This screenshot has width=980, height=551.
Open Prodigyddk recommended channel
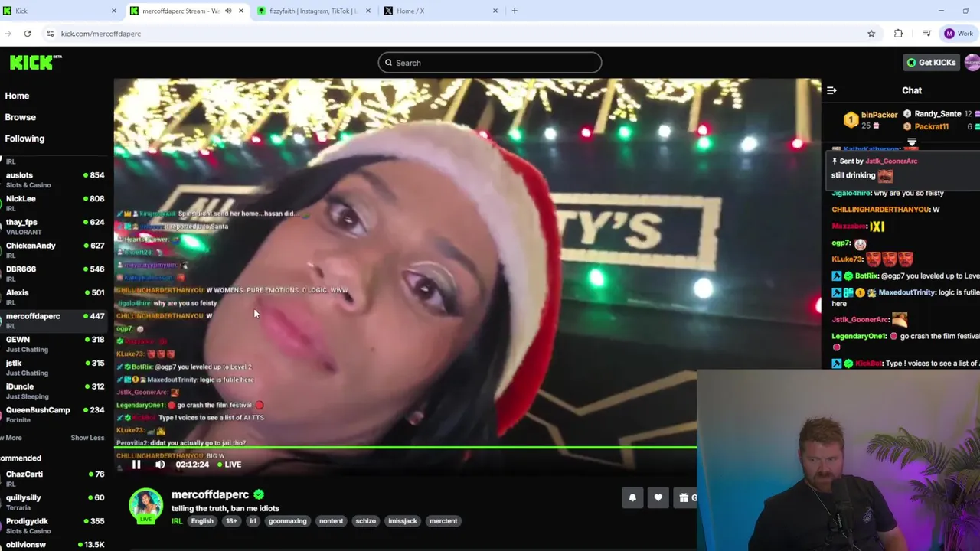coord(54,526)
